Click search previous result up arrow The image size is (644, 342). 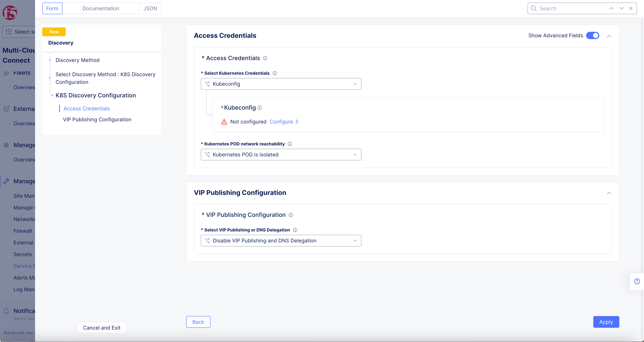611,9
